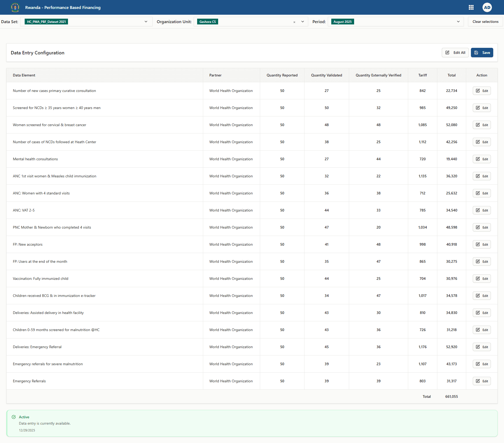Open the Period dropdown
The image size is (504, 443).
458,22
